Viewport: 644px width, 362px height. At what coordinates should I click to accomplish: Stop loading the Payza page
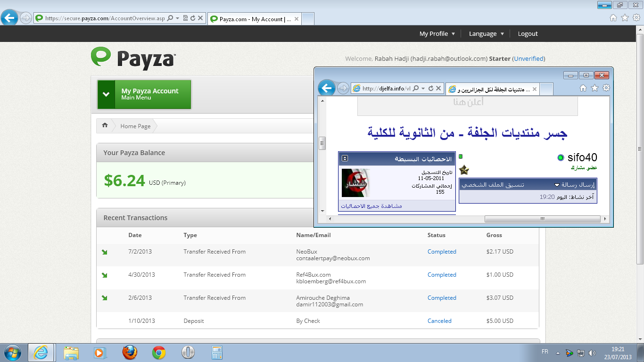200,18
